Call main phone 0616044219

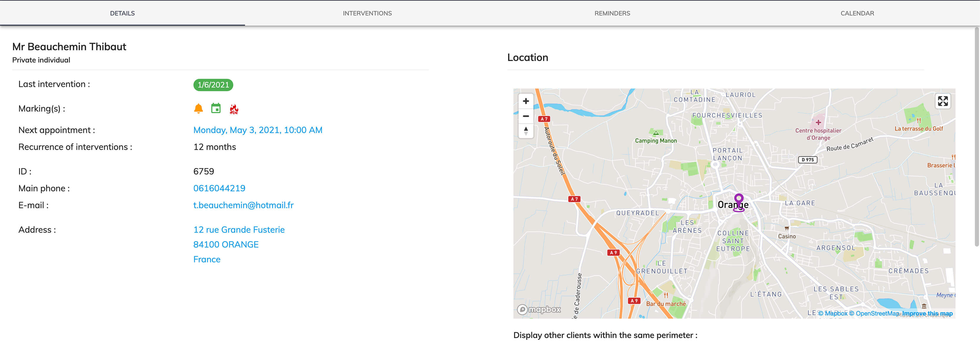click(x=219, y=188)
